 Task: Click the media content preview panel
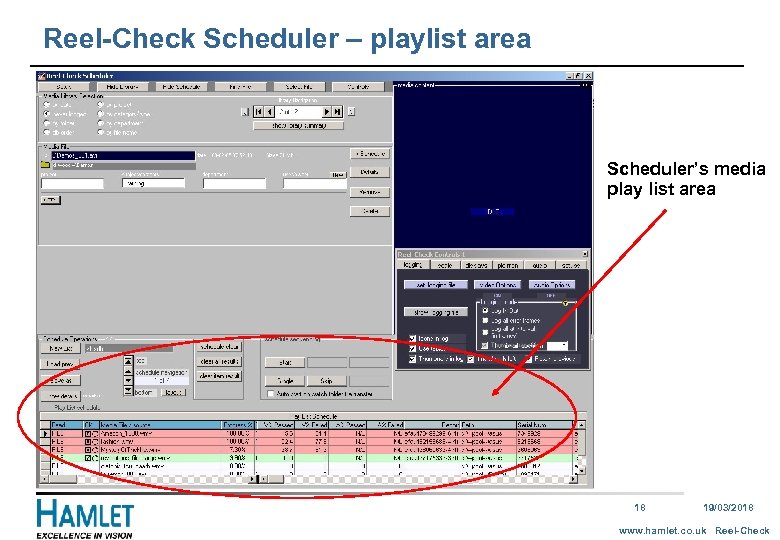(492, 167)
